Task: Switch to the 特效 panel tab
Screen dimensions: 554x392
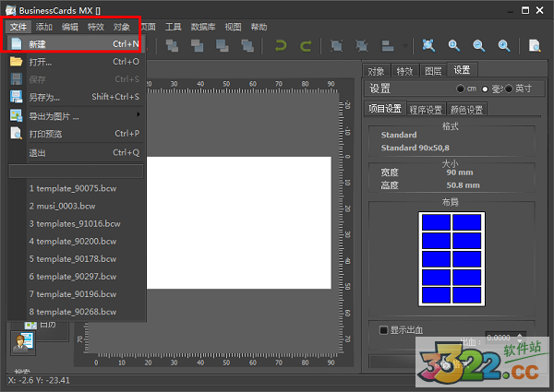Action: coord(404,71)
